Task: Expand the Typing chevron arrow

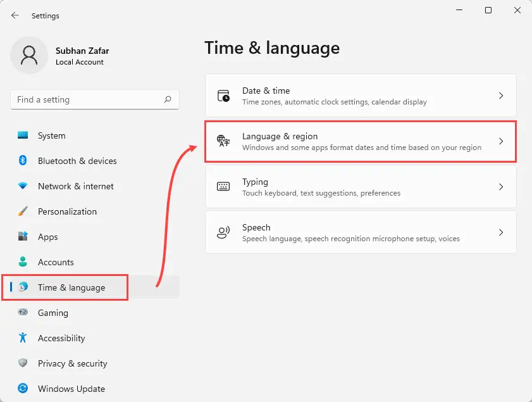Action: coord(501,187)
